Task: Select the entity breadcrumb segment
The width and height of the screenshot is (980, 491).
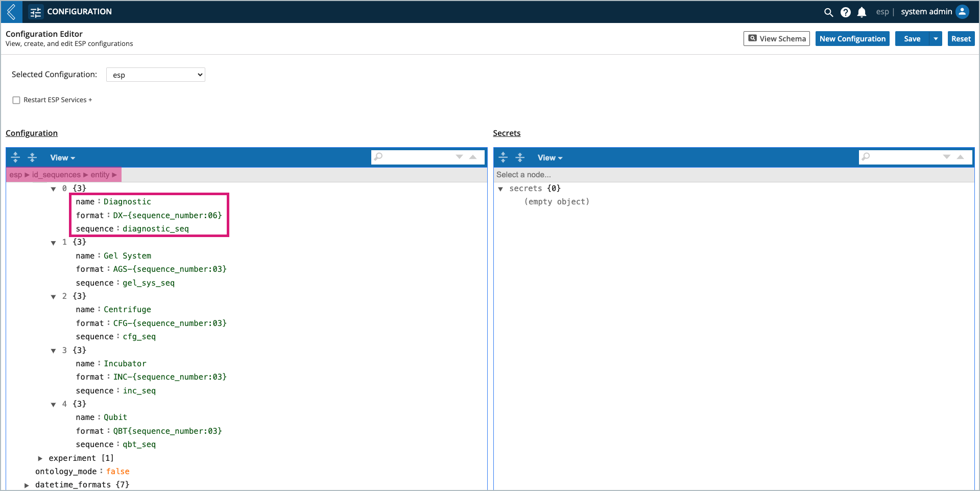Action: [x=100, y=175]
